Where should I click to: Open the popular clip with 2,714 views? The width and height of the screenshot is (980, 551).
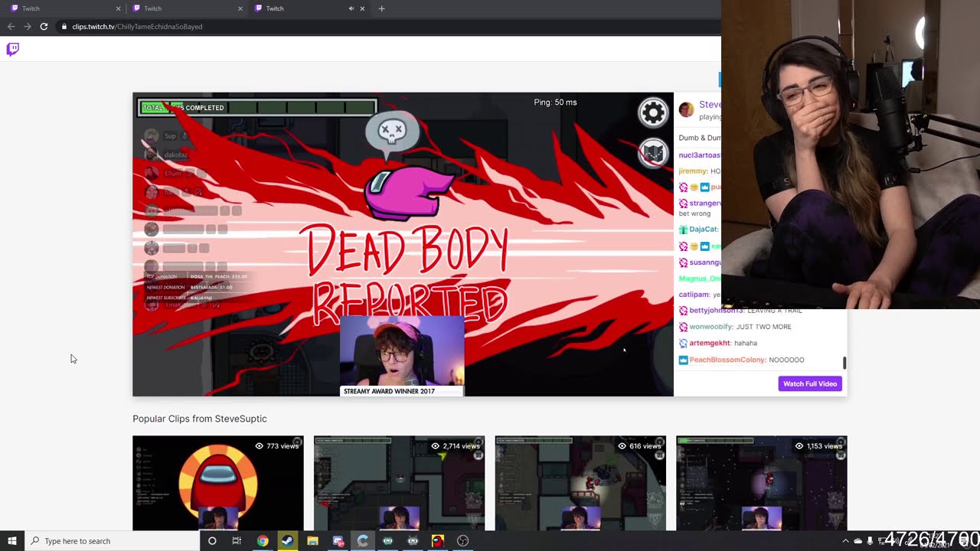[399, 483]
